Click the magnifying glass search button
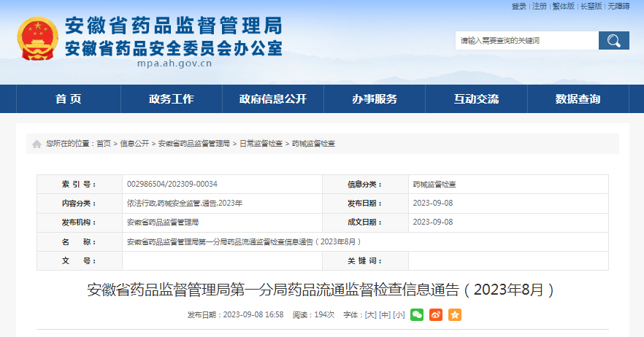 pos(613,41)
